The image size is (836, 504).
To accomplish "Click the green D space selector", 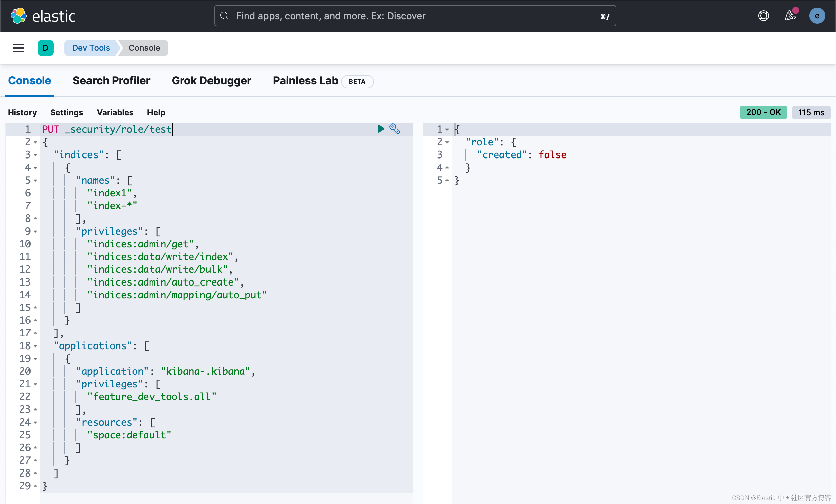I will coord(46,48).
